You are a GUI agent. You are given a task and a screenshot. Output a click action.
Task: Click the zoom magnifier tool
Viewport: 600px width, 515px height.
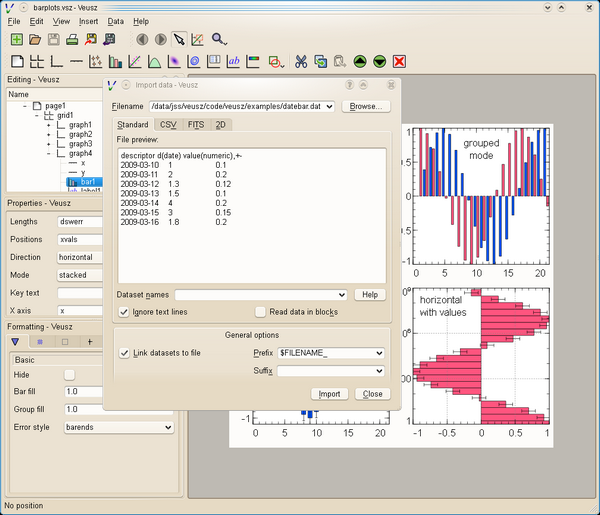pyautogui.click(x=218, y=40)
